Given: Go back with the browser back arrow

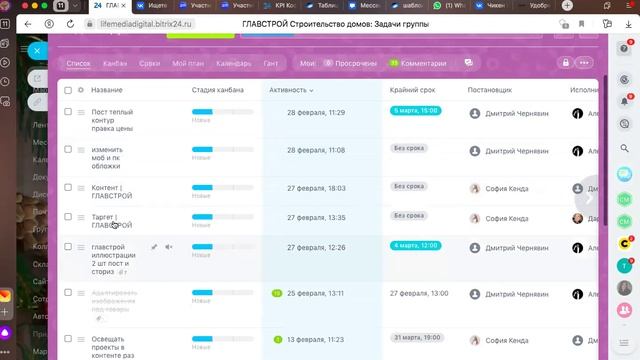Looking at the screenshot, I should pyautogui.click(x=28, y=24).
